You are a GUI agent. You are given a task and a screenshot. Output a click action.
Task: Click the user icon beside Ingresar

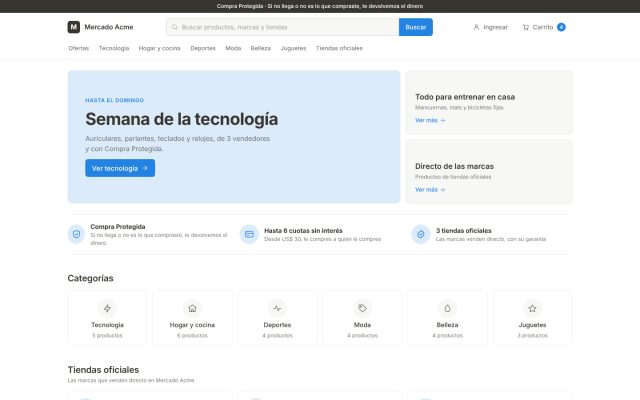(x=476, y=27)
